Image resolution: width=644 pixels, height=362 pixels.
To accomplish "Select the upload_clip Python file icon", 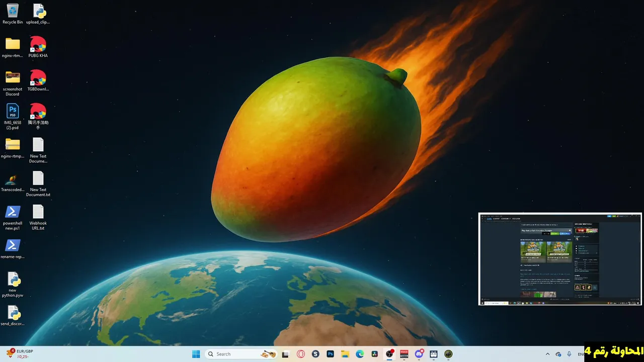I will pos(38,14).
